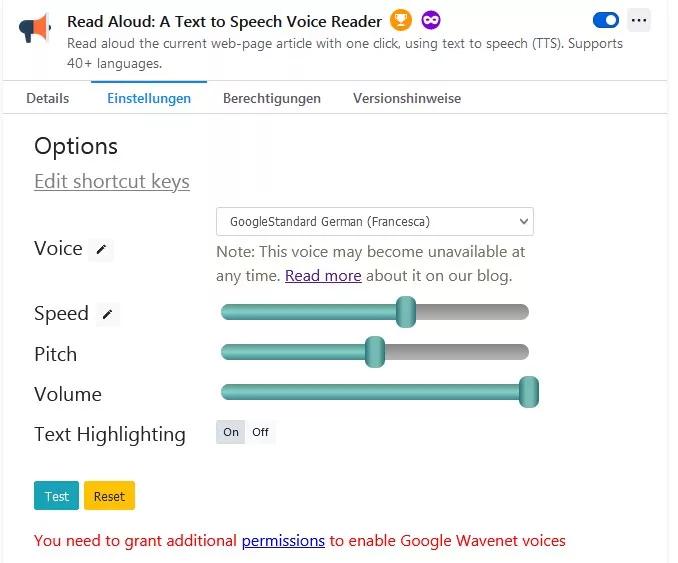Open the Voice selection dropdown
This screenshot has width=678, height=563.
374,221
